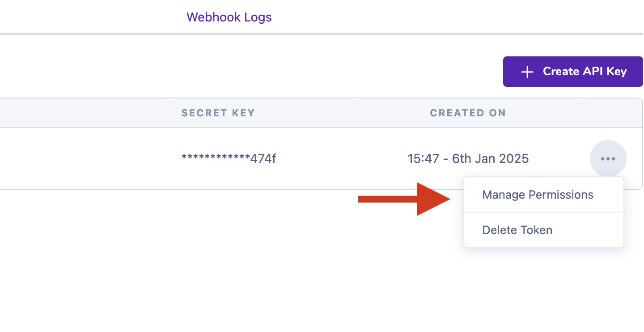Click the divider between Manage Permissions and Delete Token

544,212
